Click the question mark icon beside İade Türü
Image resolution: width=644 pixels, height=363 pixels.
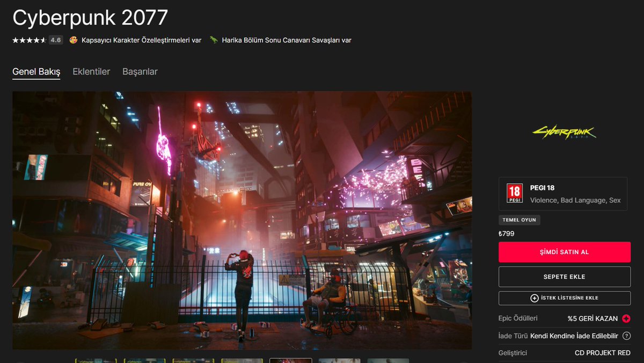[626, 336]
